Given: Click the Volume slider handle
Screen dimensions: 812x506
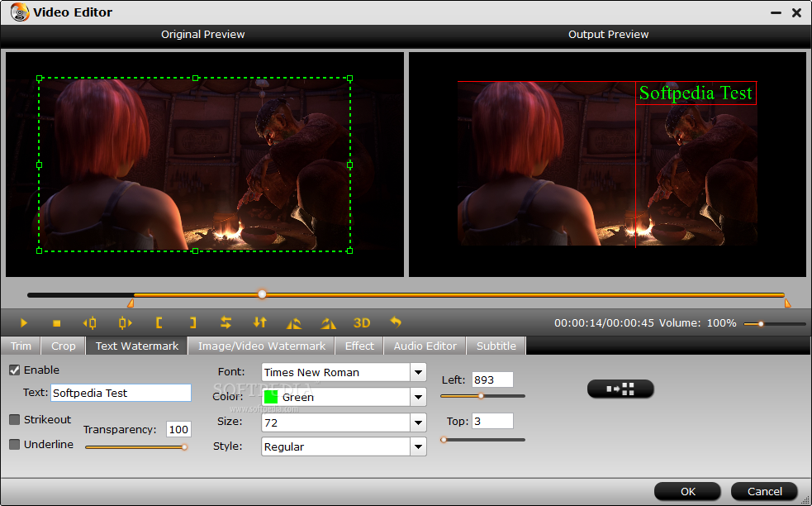Looking at the screenshot, I should pyautogui.click(x=761, y=324).
